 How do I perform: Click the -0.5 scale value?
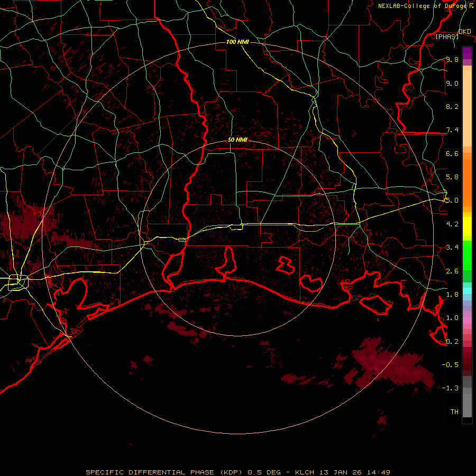click(450, 365)
